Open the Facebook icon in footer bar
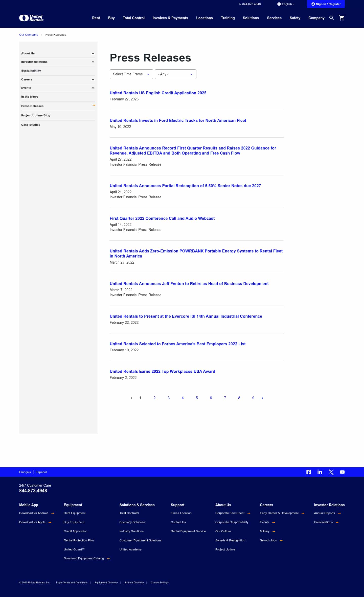364x597 pixels. click(309, 472)
